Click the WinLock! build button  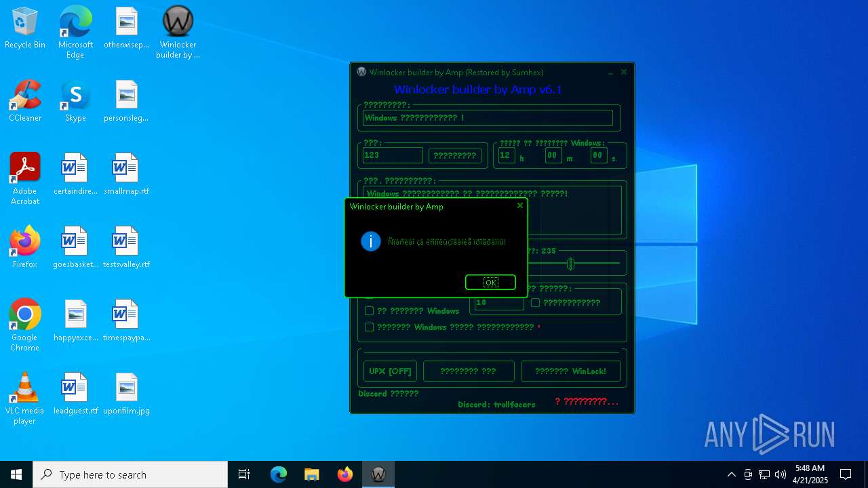coord(570,371)
